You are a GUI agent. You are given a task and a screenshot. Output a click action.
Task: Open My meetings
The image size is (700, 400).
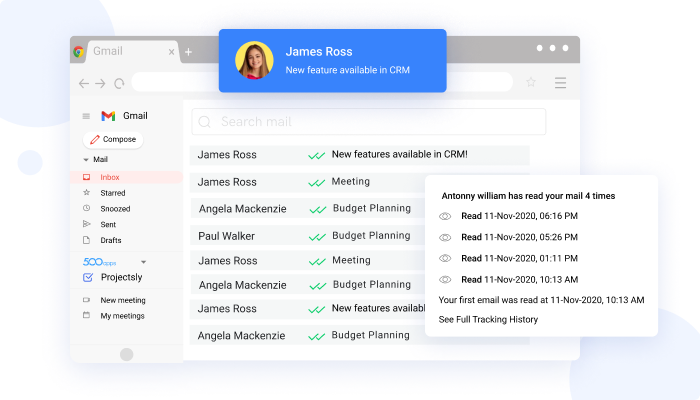[122, 316]
